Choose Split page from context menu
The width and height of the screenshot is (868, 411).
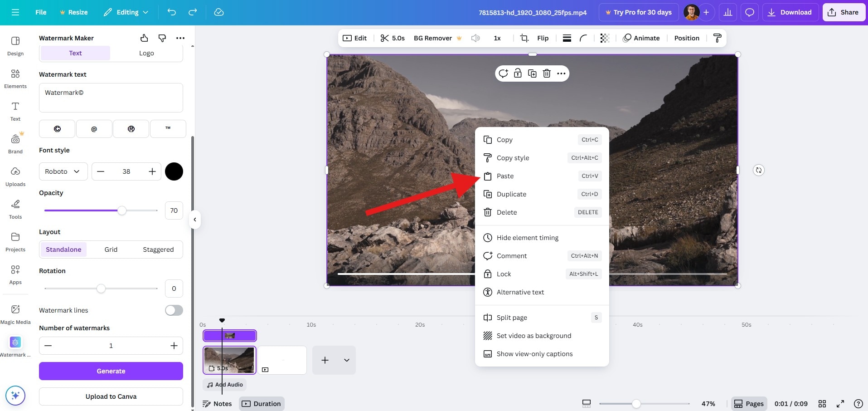click(542, 318)
